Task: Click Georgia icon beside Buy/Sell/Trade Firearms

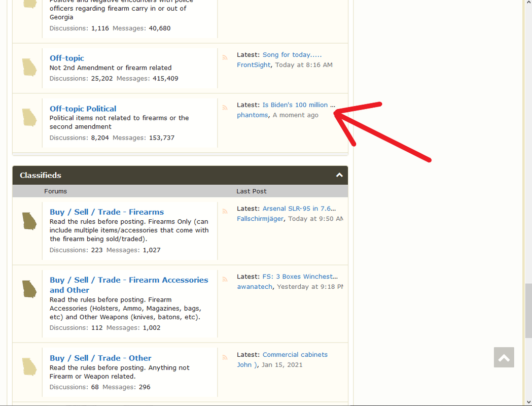Action: pyautogui.click(x=29, y=221)
